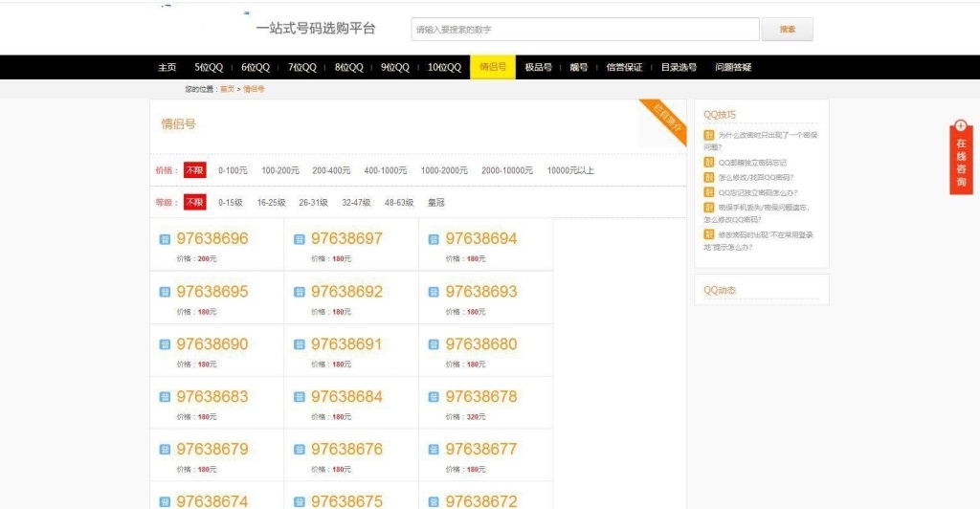Click the orange icon next to 怎么修改/找回QQ密码
This screenshot has width=980, height=509.
(x=709, y=177)
